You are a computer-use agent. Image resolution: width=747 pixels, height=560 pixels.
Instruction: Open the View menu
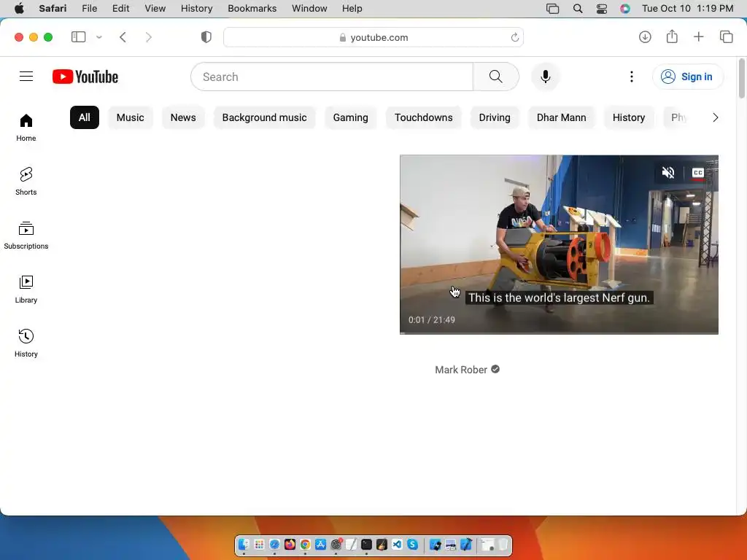155,9
